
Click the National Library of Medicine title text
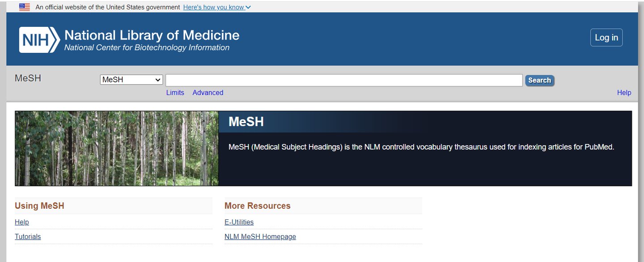pyautogui.click(x=152, y=35)
